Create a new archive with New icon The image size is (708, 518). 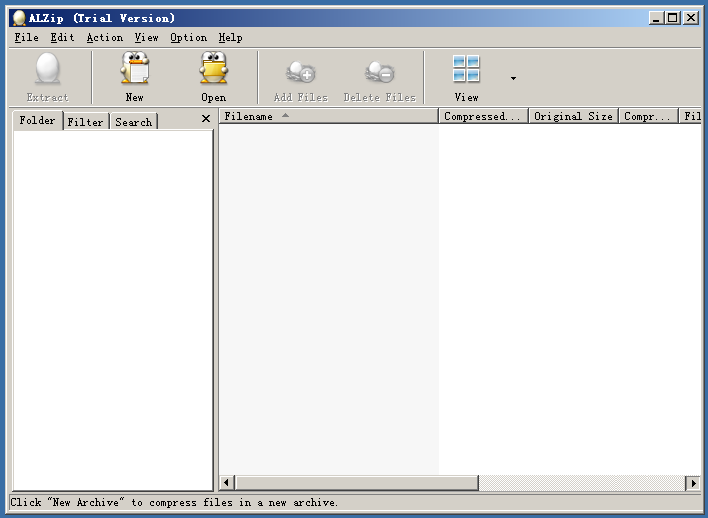tap(135, 70)
